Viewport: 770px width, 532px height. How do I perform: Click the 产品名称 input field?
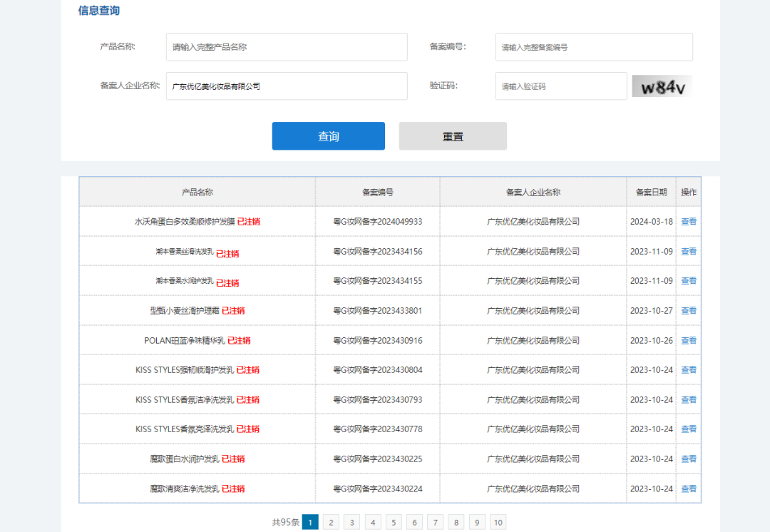click(x=287, y=47)
